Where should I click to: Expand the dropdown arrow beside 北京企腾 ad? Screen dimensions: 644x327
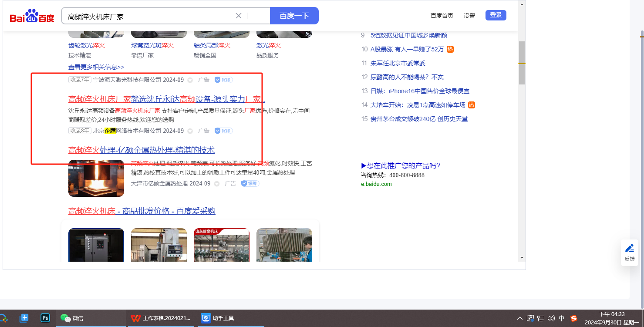(190, 131)
